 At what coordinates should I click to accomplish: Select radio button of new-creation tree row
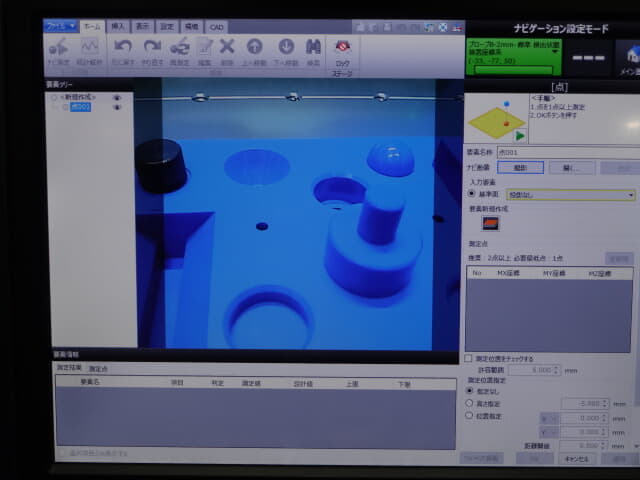[54, 98]
